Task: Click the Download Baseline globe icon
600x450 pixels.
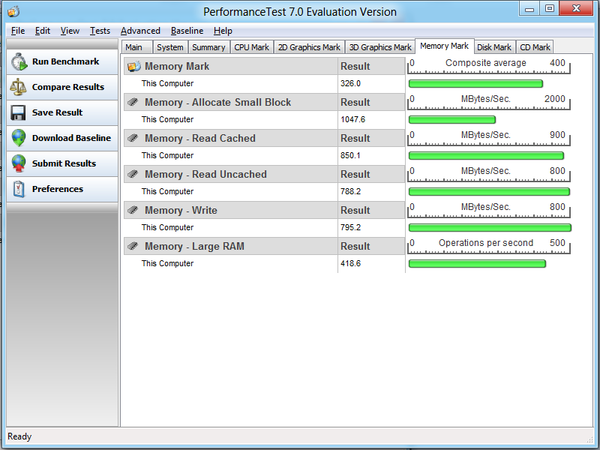Action: click(x=18, y=138)
